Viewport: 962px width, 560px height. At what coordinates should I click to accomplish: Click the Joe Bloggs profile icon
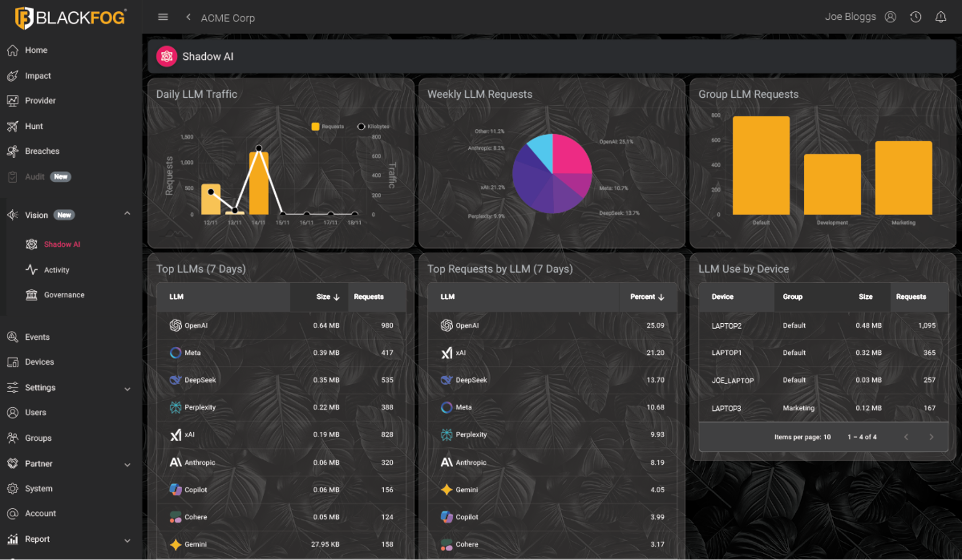click(x=890, y=17)
